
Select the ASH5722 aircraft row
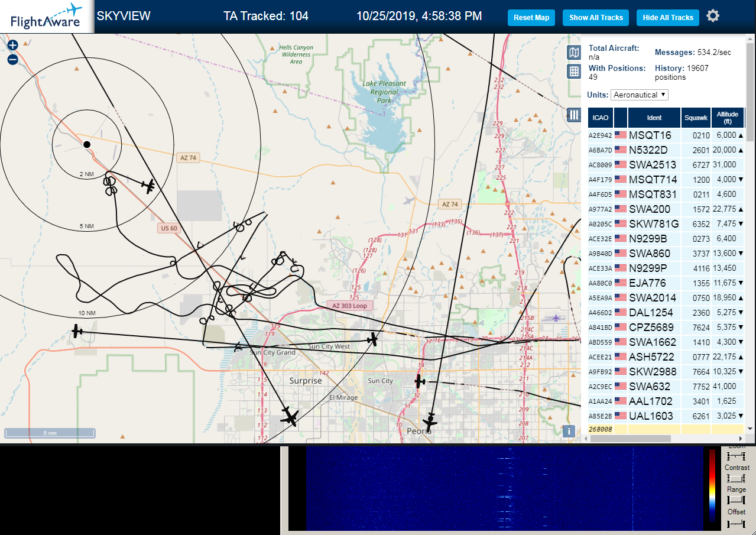tap(666, 357)
